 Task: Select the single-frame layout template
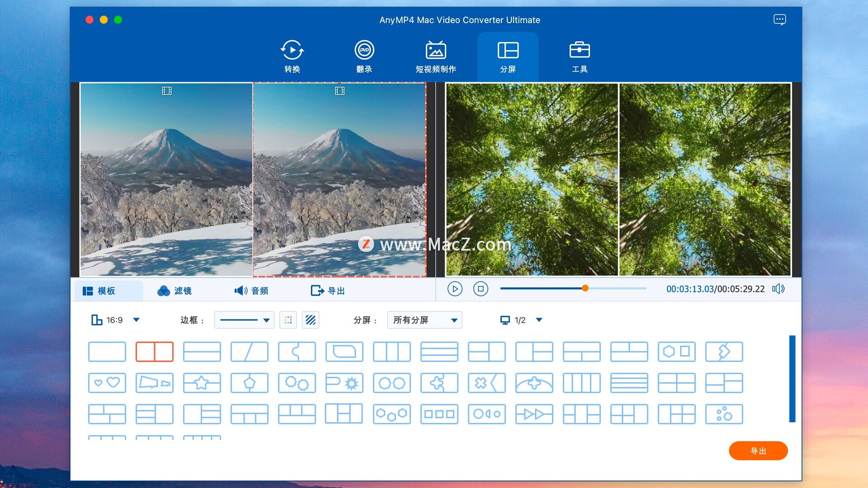coord(107,352)
